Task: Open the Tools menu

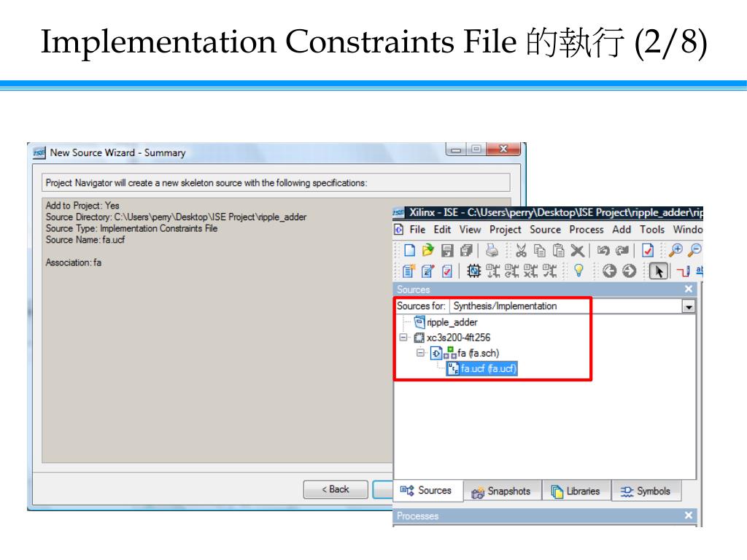Action: coord(651,230)
